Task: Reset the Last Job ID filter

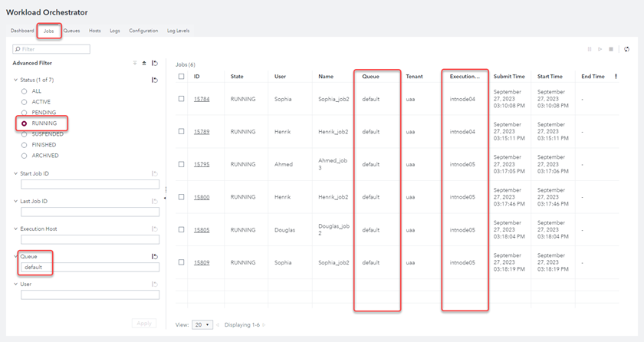Action: click(x=155, y=201)
